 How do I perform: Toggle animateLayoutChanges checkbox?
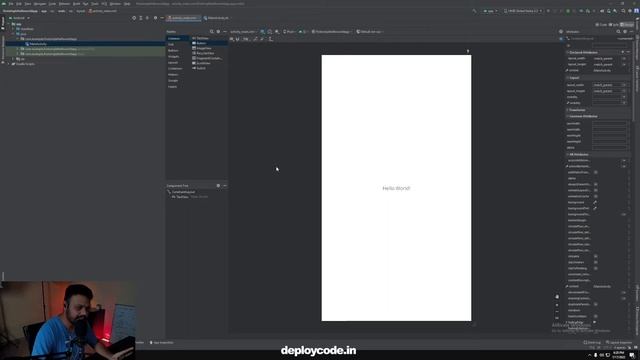click(596, 191)
